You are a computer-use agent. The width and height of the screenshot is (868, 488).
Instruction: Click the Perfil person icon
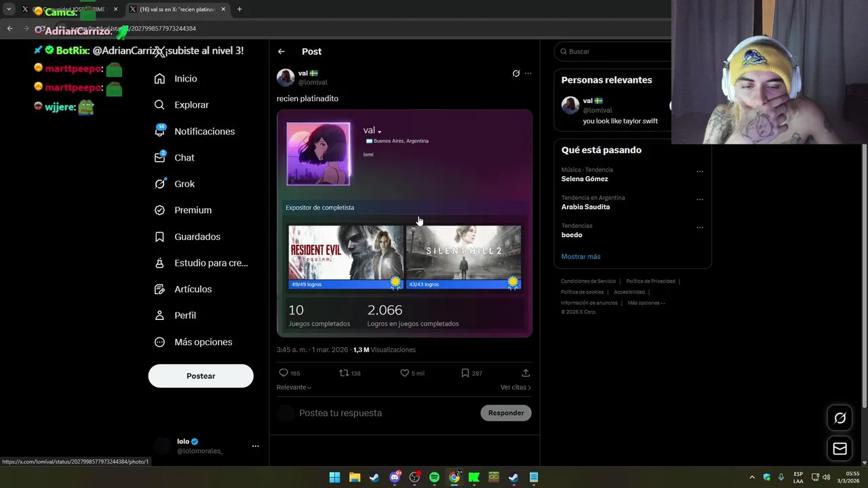159,315
